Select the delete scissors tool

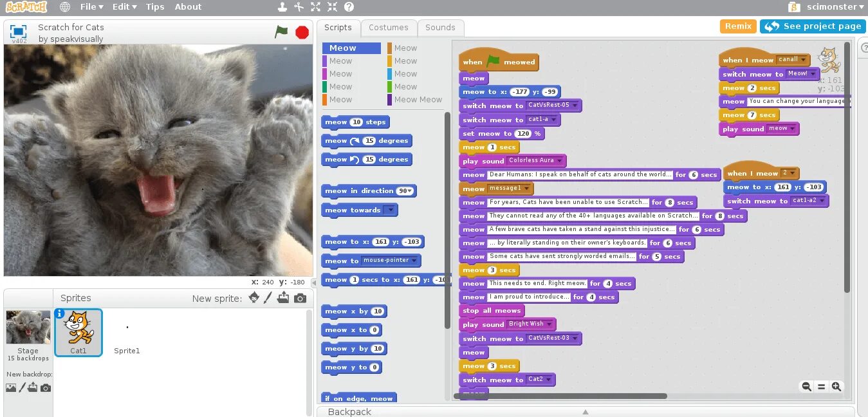(299, 7)
